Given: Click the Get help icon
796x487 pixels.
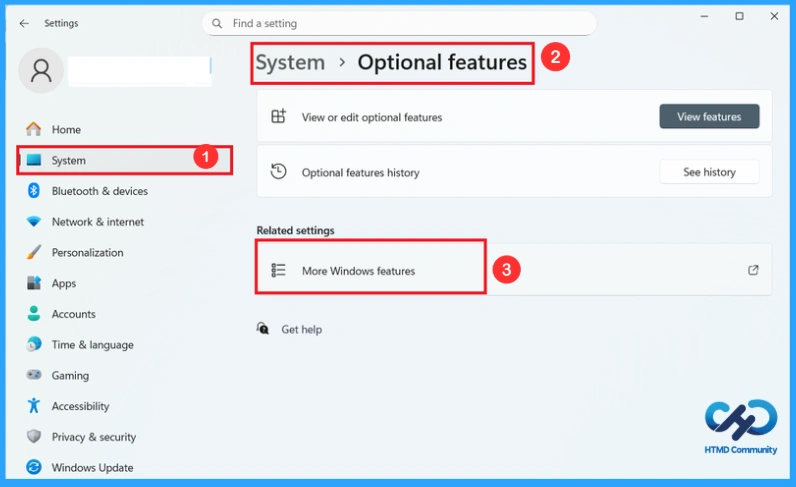Looking at the screenshot, I should pos(263,329).
